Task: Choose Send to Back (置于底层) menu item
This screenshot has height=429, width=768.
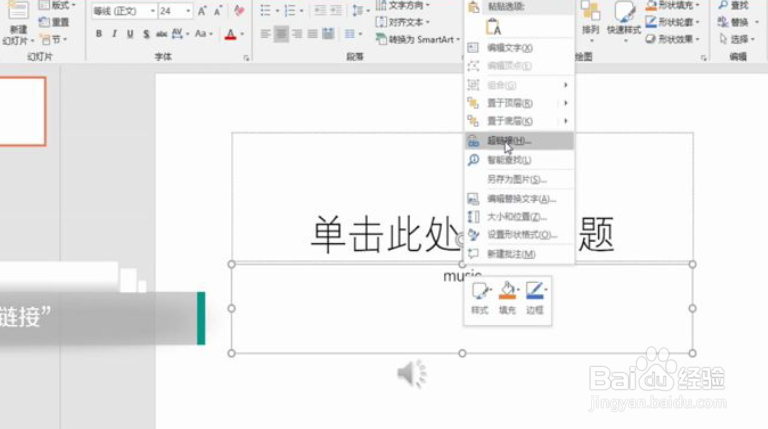Action: tap(519, 121)
